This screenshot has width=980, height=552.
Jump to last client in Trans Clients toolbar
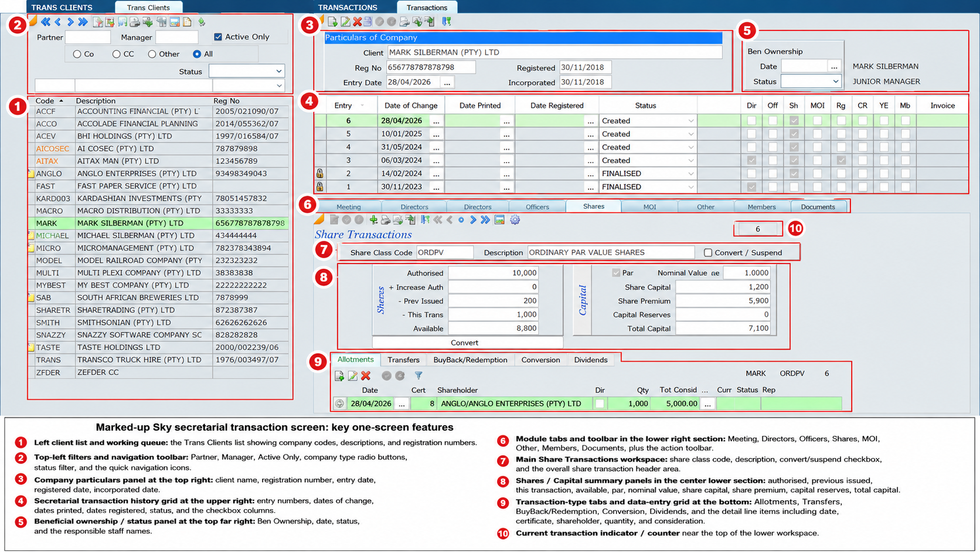(x=83, y=22)
